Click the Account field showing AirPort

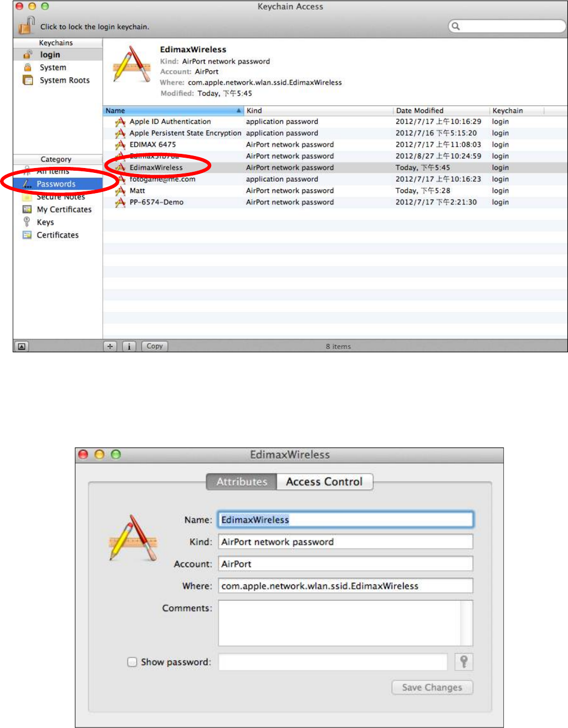click(346, 564)
